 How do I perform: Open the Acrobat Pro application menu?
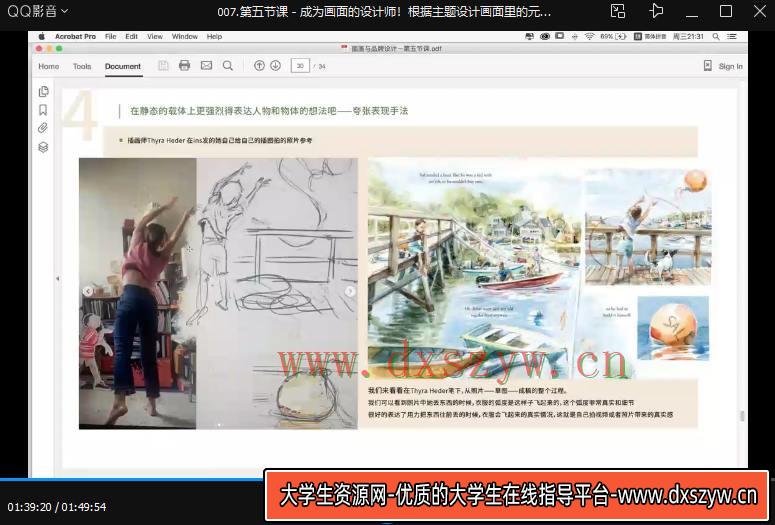tap(75, 37)
